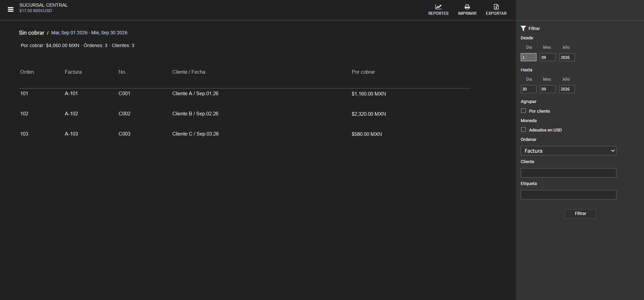Select order 103 cell
The height and width of the screenshot is (300, 644).
click(x=24, y=134)
